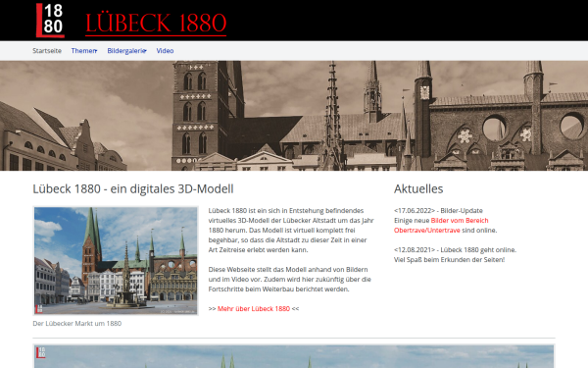Viewport: 588px width, 368px height.
Task: Open the Video menu item
Action: tap(165, 51)
